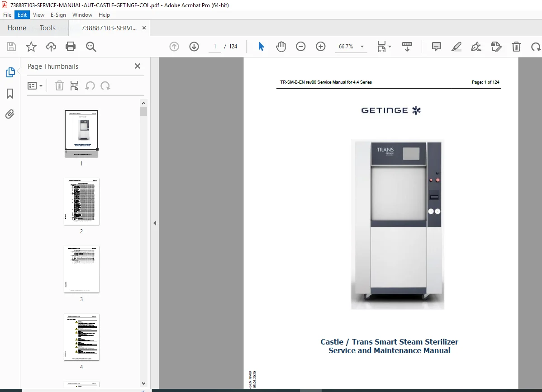Select page 3 thumbnail

(81, 269)
